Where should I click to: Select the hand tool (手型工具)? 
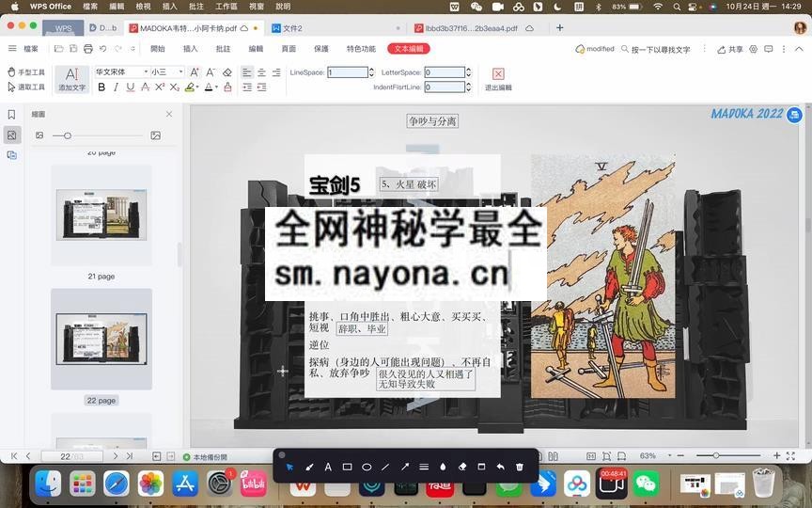point(26,72)
